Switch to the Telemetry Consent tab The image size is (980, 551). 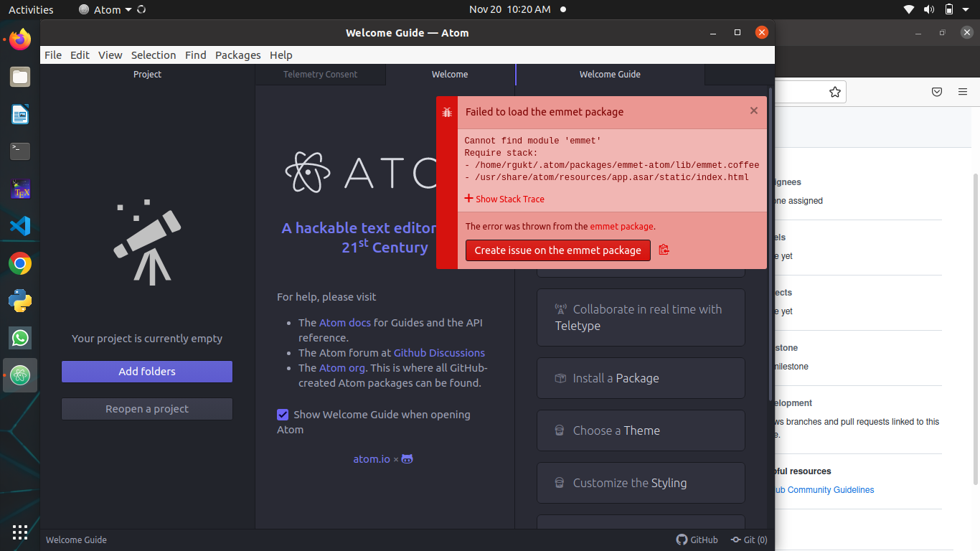pos(321,74)
